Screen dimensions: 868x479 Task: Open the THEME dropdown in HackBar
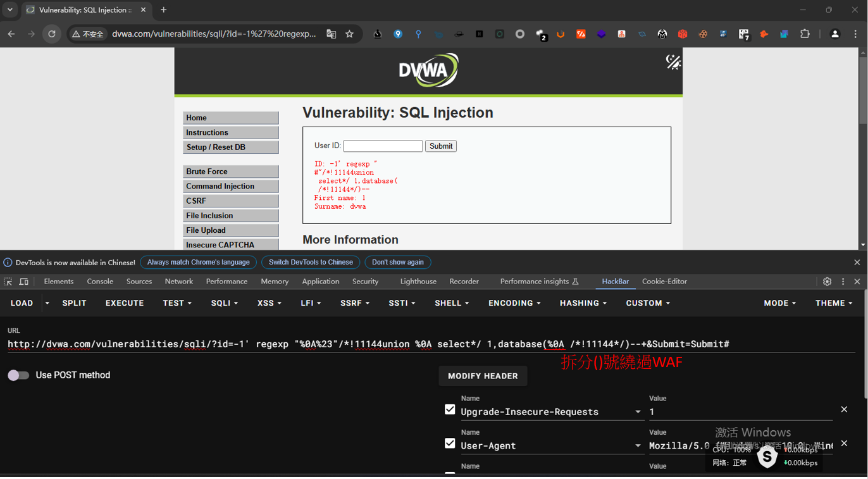[x=834, y=303]
